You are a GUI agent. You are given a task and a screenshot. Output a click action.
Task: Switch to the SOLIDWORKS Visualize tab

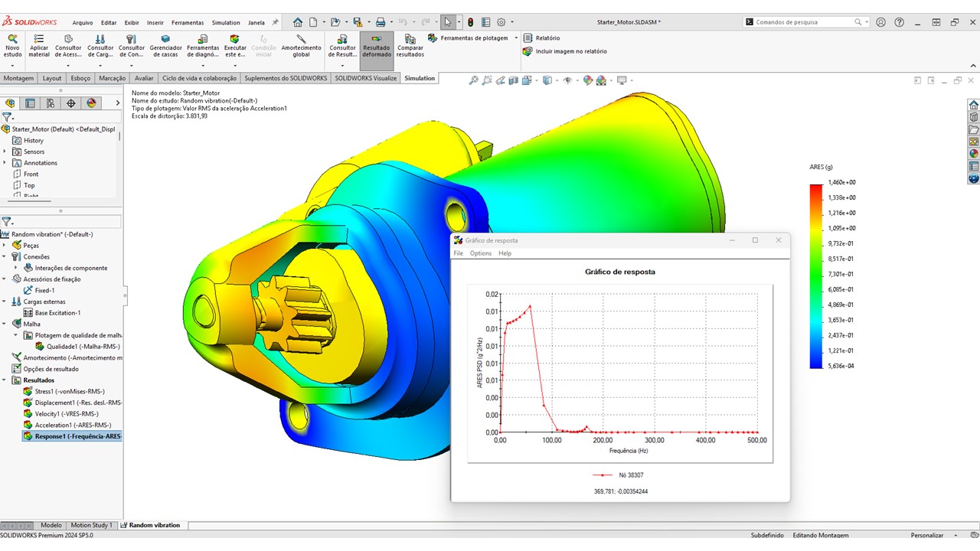coord(366,78)
